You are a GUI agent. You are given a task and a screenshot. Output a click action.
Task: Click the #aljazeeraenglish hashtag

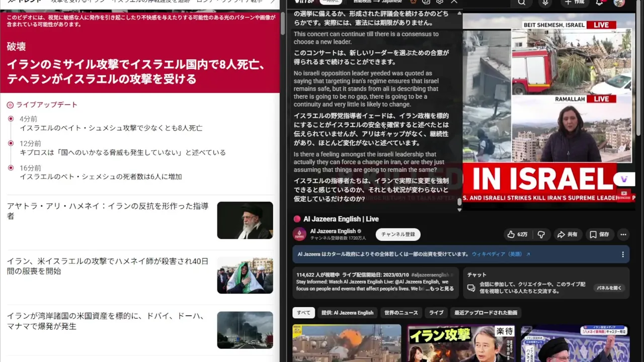430,275
